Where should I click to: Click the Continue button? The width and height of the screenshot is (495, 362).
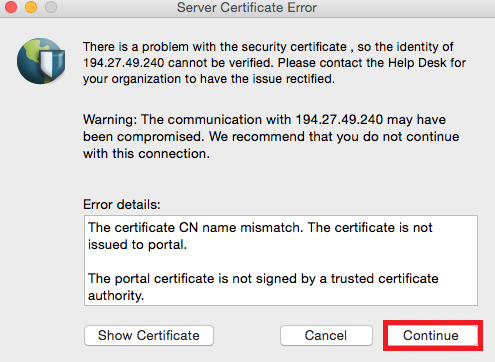click(x=432, y=335)
